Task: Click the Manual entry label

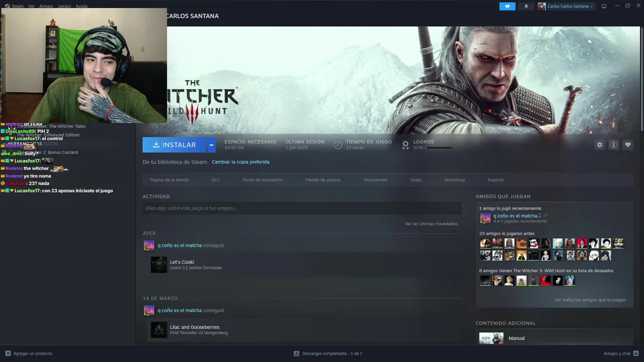Action: (x=516, y=338)
